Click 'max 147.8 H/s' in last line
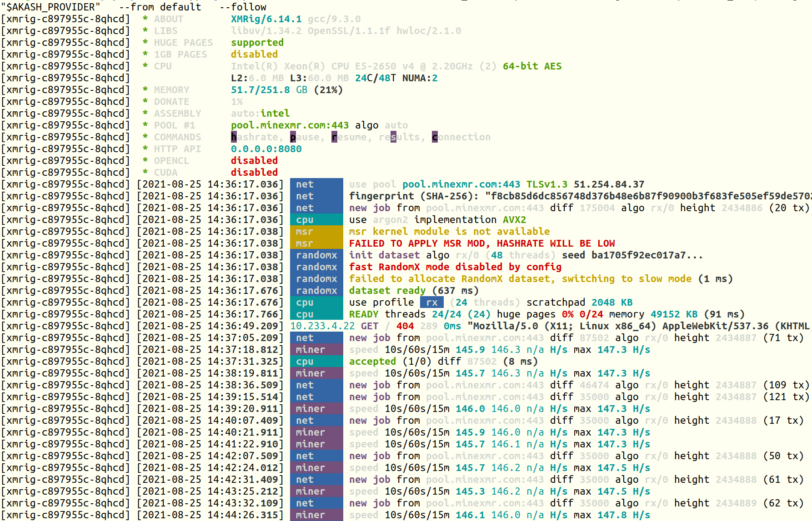 click(x=612, y=515)
